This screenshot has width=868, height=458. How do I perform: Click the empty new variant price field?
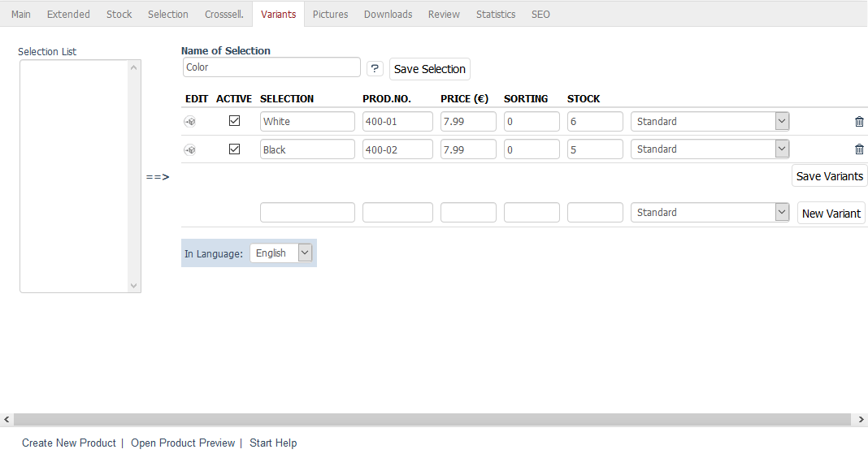pos(468,213)
